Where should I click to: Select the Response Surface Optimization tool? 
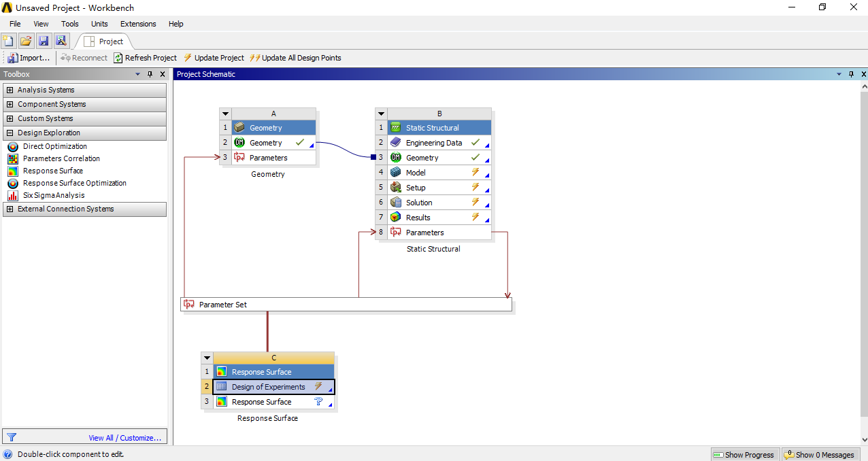click(x=74, y=183)
